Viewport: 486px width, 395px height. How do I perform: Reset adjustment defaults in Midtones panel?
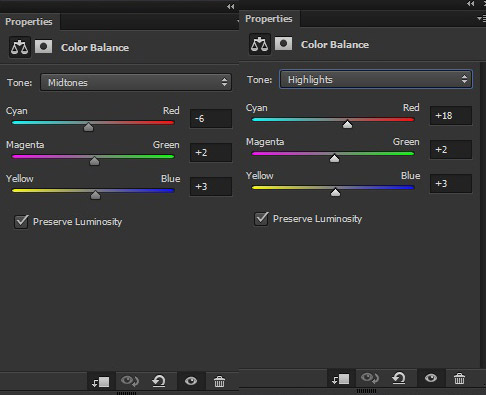[x=159, y=381]
